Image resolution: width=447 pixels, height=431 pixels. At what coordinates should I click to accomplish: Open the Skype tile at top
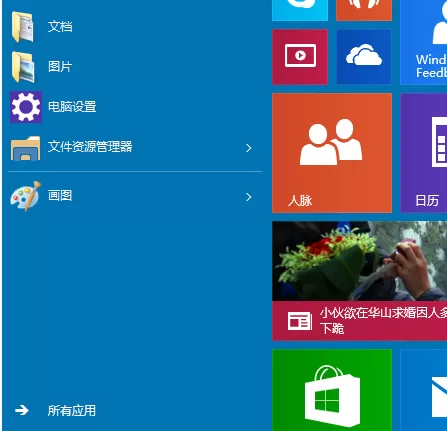click(x=300, y=10)
